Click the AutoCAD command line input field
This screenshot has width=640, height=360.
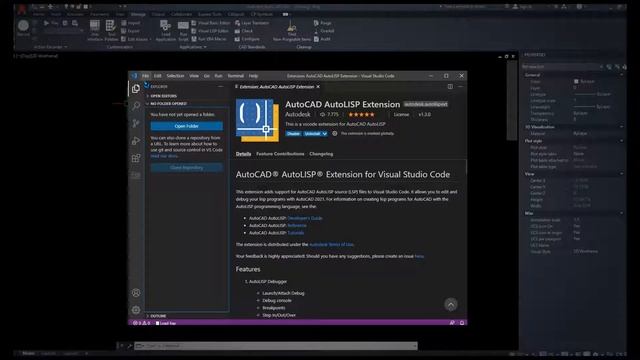point(276,346)
